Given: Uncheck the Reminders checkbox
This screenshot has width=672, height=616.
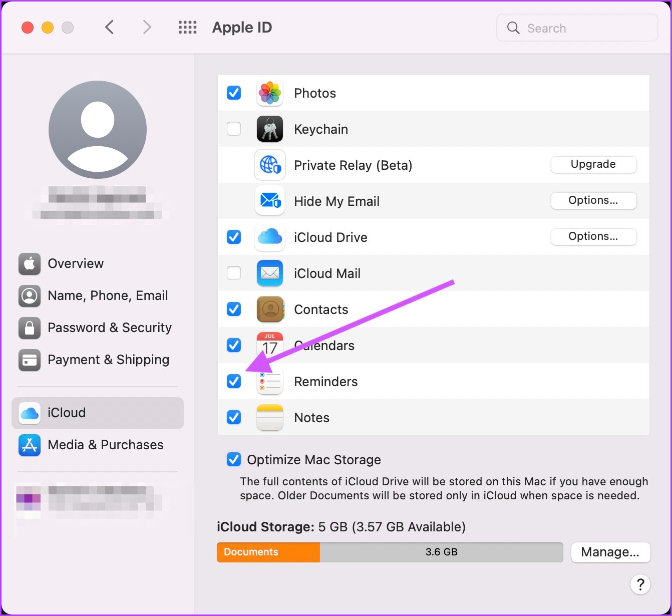Looking at the screenshot, I should pyautogui.click(x=234, y=381).
